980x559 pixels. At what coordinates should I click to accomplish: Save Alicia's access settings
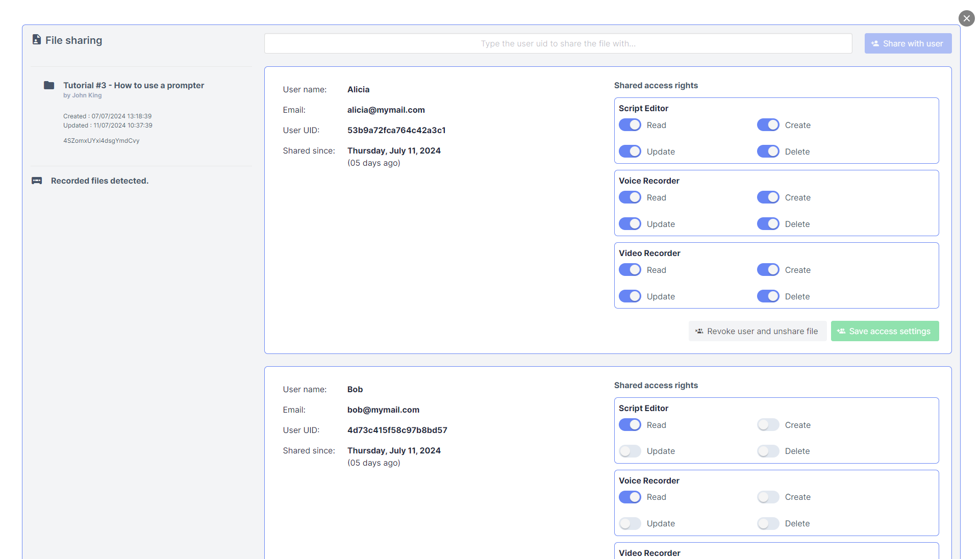[x=885, y=331]
